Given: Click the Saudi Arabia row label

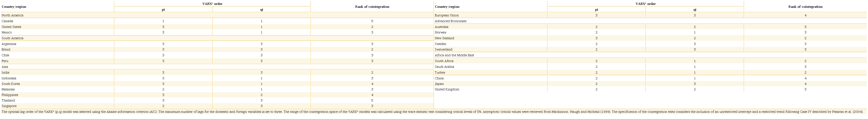Looking at the screenshot, I should click(445, 67).
